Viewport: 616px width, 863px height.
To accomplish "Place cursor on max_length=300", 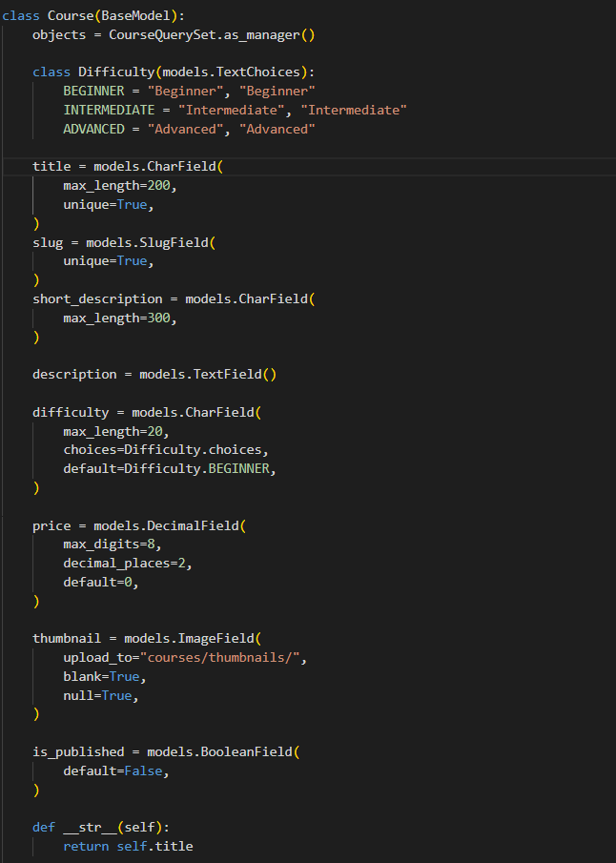I will pos(116,318).
